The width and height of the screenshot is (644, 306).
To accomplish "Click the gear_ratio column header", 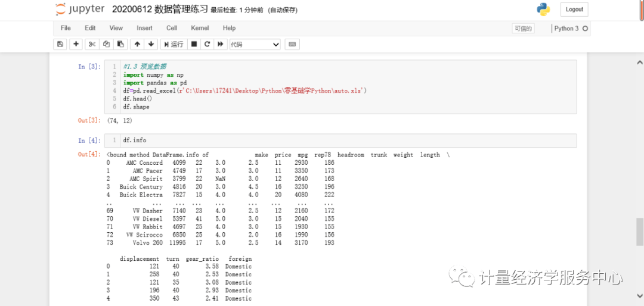I will tap(202, 259).
